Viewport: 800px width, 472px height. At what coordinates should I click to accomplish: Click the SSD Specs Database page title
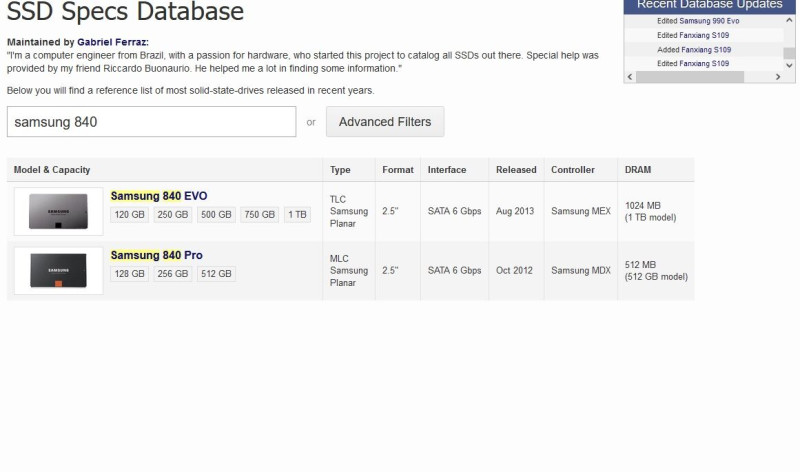coord(126,11)
